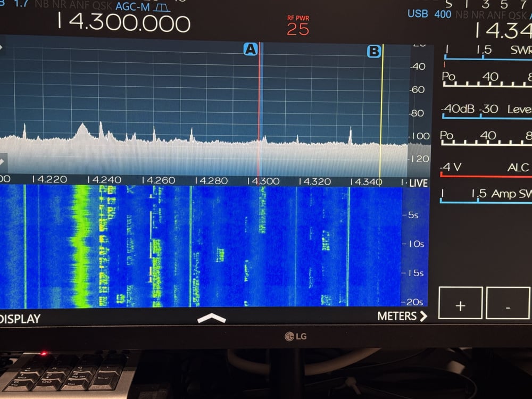Click the -40 level on the dB scale

[418, 66]
